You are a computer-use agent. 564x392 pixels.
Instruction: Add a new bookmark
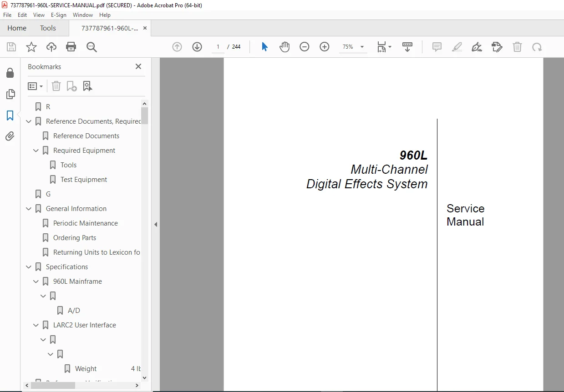72,86
